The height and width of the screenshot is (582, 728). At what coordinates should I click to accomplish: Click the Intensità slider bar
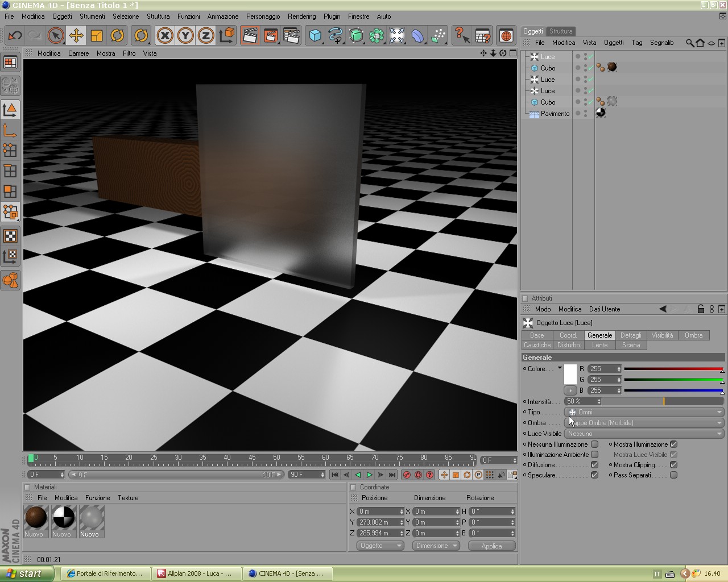(663, 401)
